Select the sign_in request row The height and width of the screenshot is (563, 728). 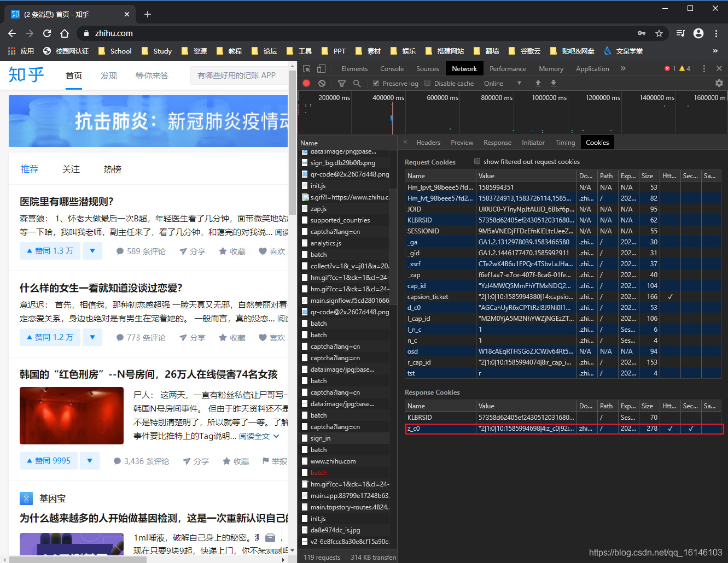pyautogui.click(x=346, y=438)
